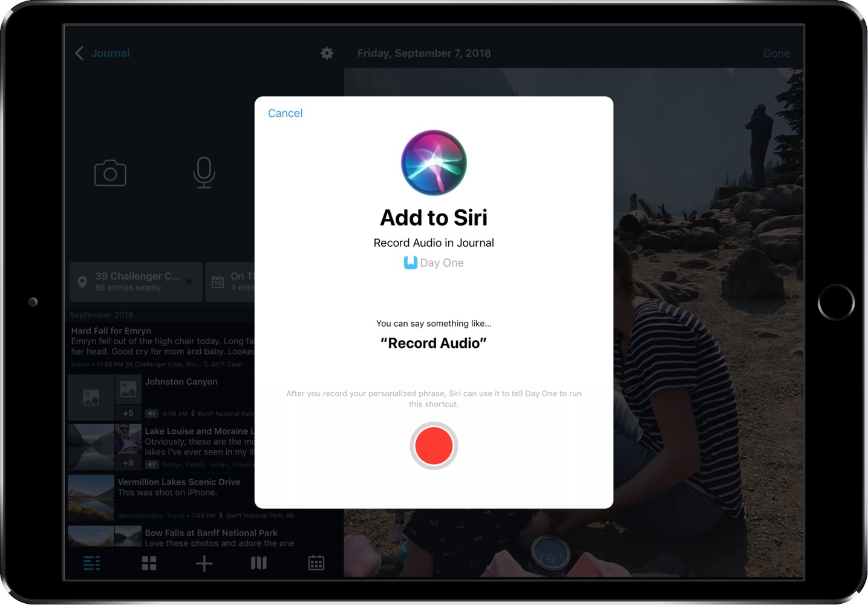Go back to Journal
The image size is (868, 605).
[102, 53]
